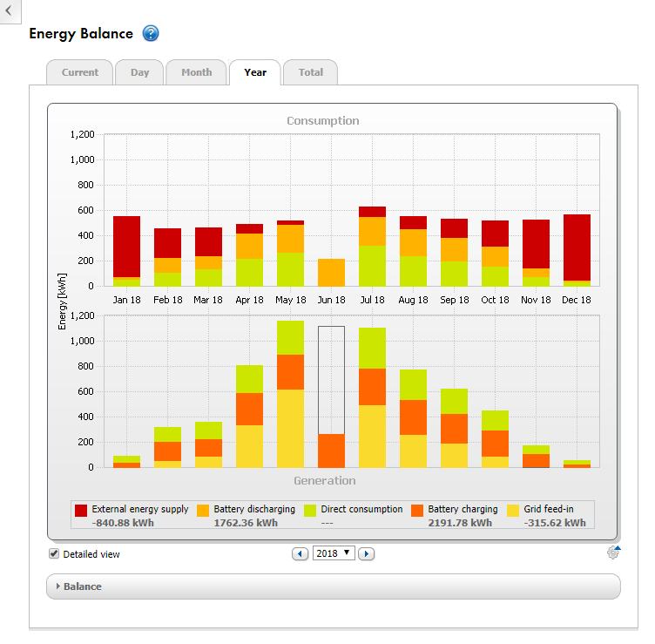The image size is (655, 644).
Task: Click External energy supply red legend swatch
Action: [x=81, y=510]
